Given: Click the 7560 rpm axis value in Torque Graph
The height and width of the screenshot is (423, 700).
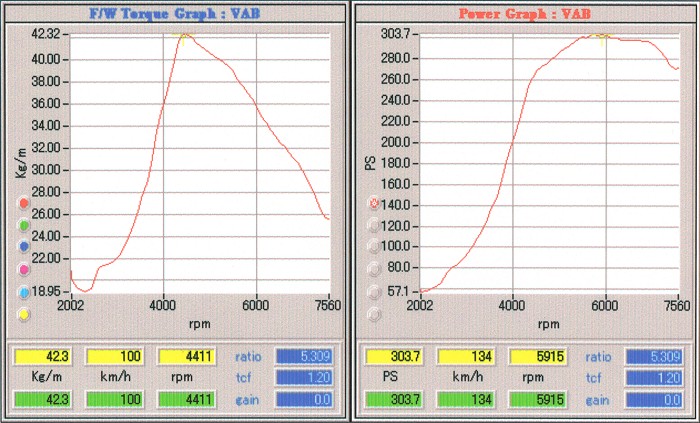Looking at the screenshot, I should click(329, 306).
